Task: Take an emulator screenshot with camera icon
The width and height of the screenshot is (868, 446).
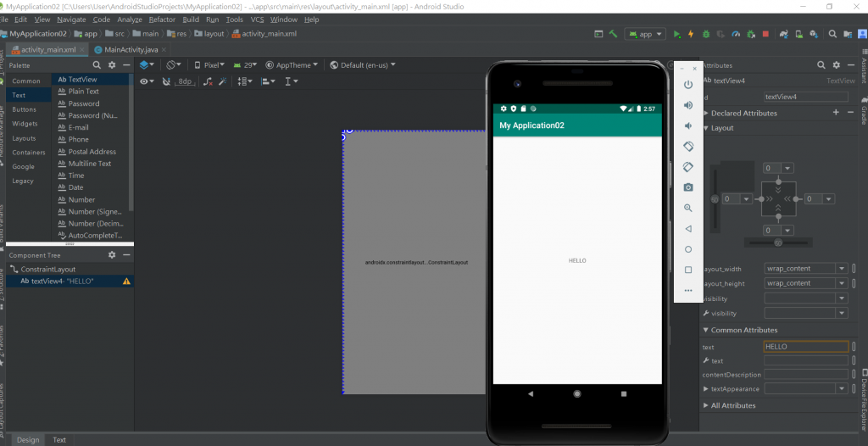Action: tap(688, 188)
